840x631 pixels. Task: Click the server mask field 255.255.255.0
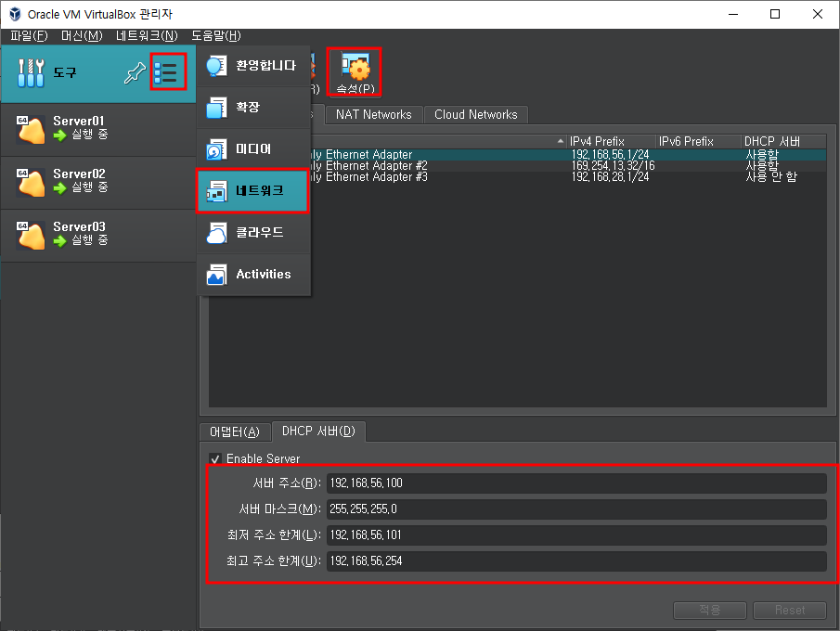pos(576,509)
